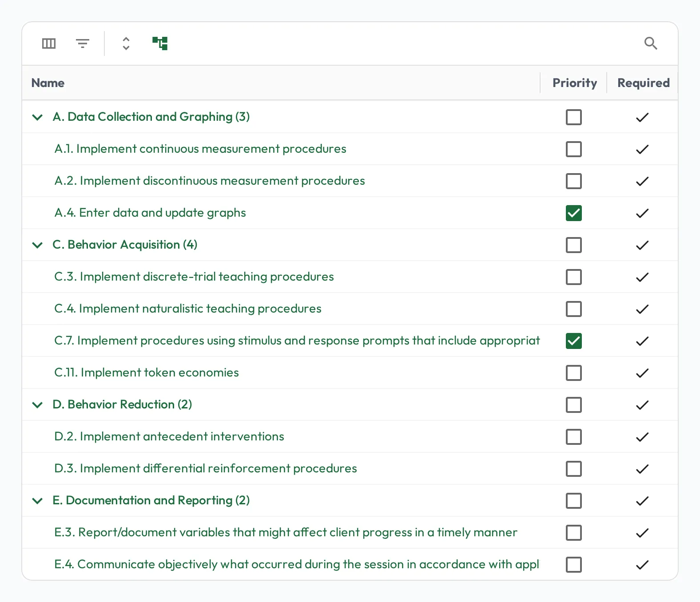Sort by the Required column header
This screenshot has width=700, height=602.
(x=643, y=83)
